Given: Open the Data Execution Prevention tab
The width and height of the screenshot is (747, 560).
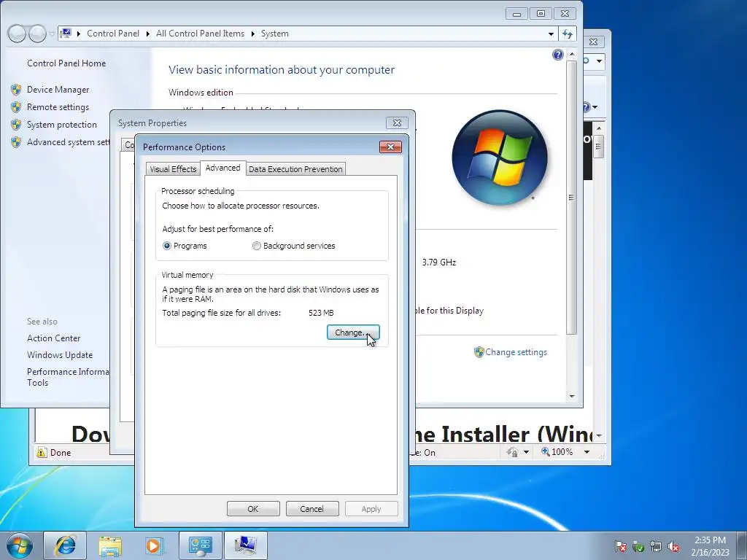Looking at the screenshot, I should (295, 169).
